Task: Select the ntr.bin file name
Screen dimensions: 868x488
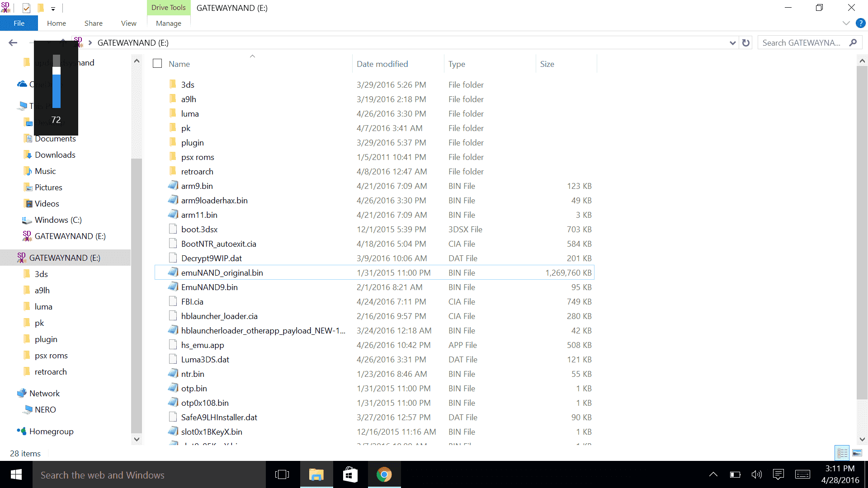Action: [193, 374]
